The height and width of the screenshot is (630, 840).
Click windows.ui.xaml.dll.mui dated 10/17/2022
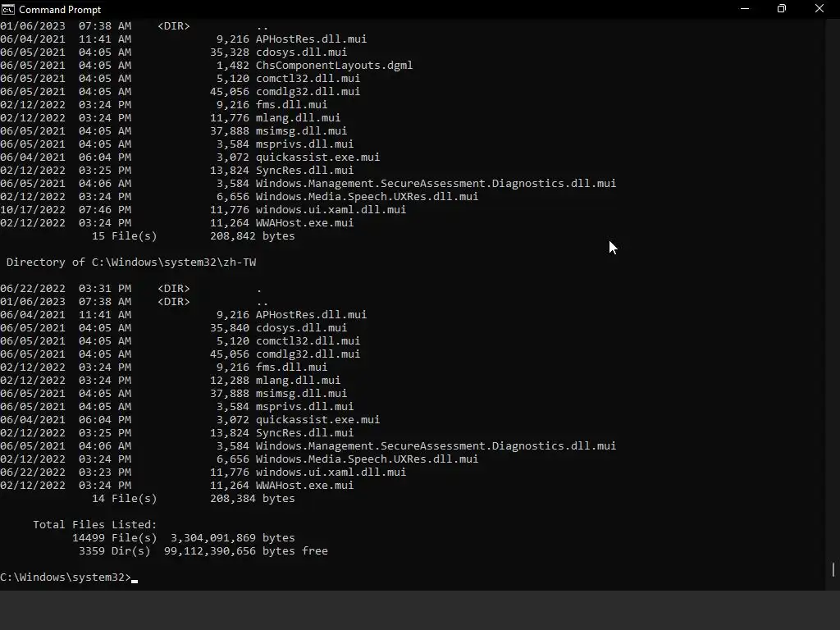[331, 210]
